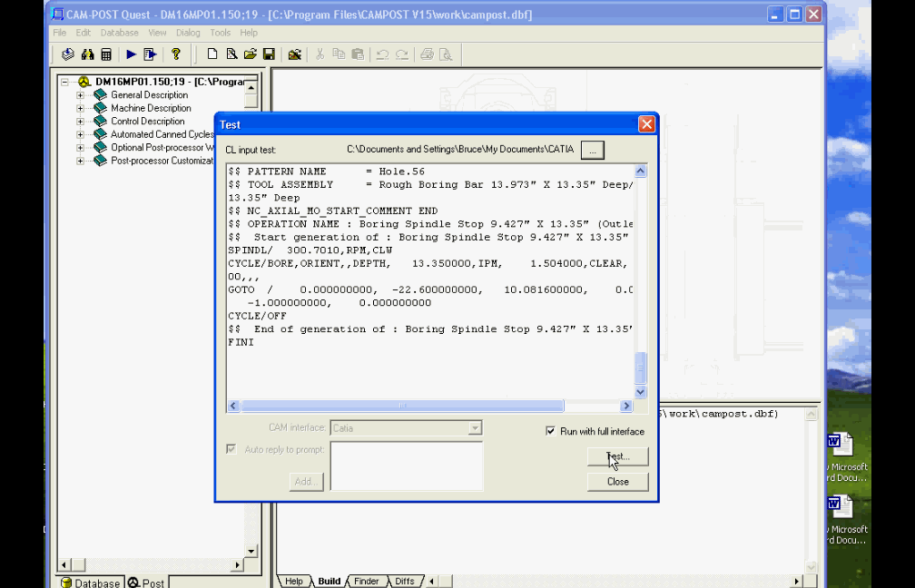
Task: Click the Automated Canned Cycles book icon
Action: click(101, 134)
